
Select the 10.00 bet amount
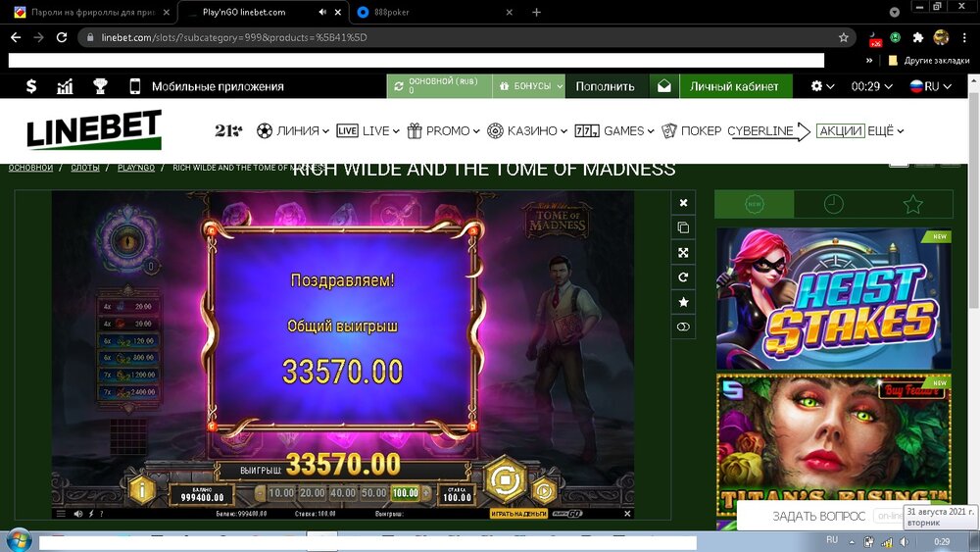pyautogui.click(x=280, y=493)
